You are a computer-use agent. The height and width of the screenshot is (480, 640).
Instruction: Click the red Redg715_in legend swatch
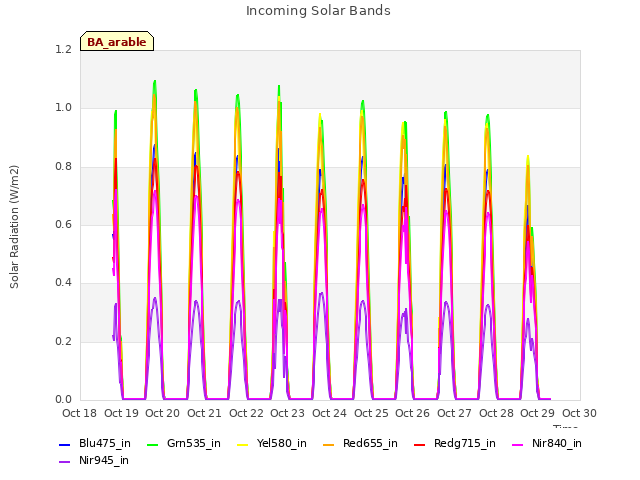[420, 444]
